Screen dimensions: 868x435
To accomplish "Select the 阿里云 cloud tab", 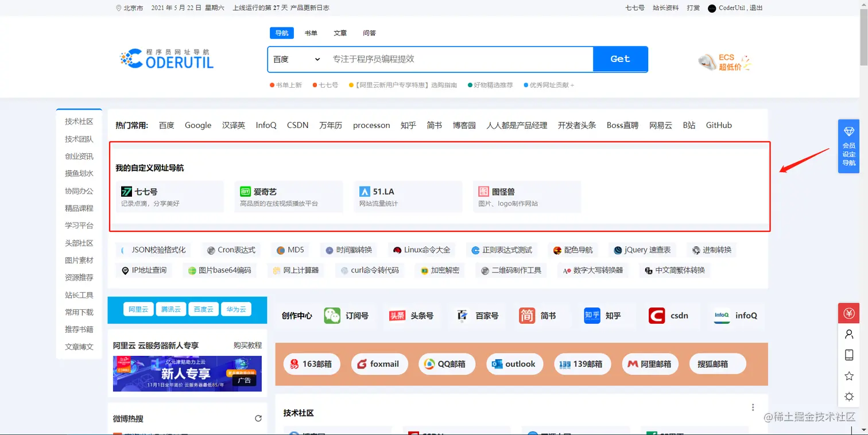I will [138, 309].
